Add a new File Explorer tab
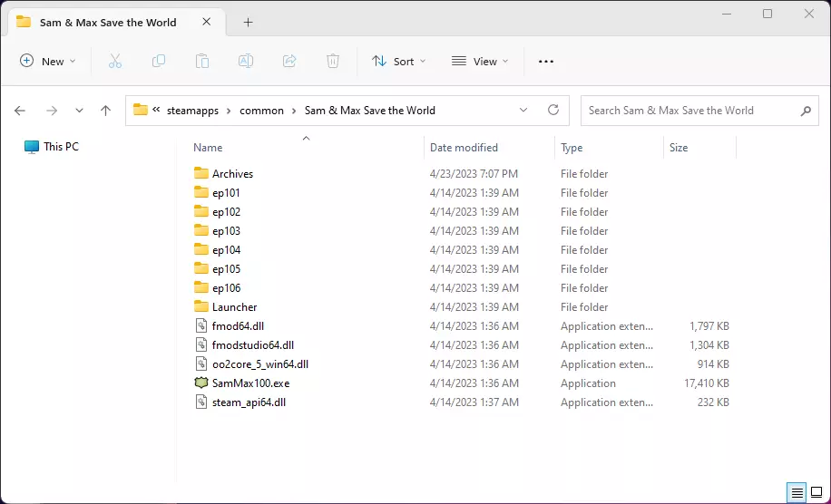 248,23
